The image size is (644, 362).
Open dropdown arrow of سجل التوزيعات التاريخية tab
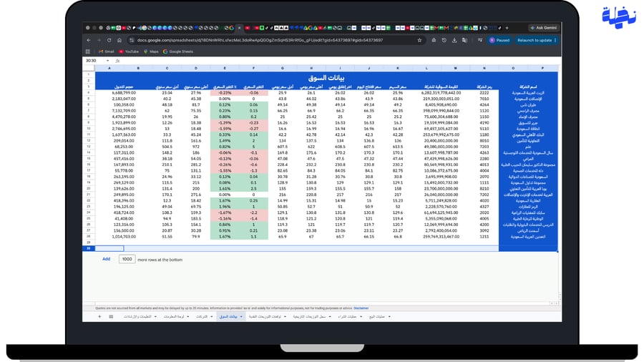click(330, 316)
